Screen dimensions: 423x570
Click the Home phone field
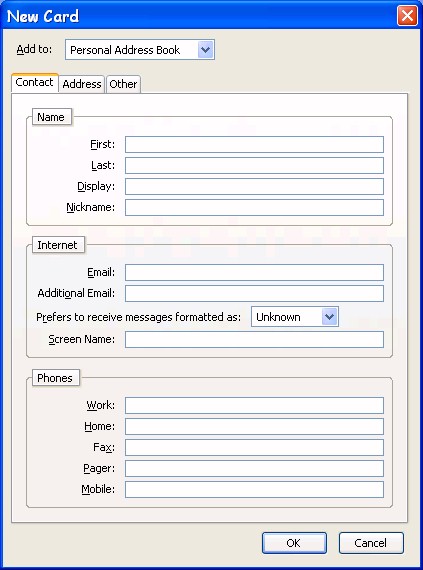coord(254,426)
